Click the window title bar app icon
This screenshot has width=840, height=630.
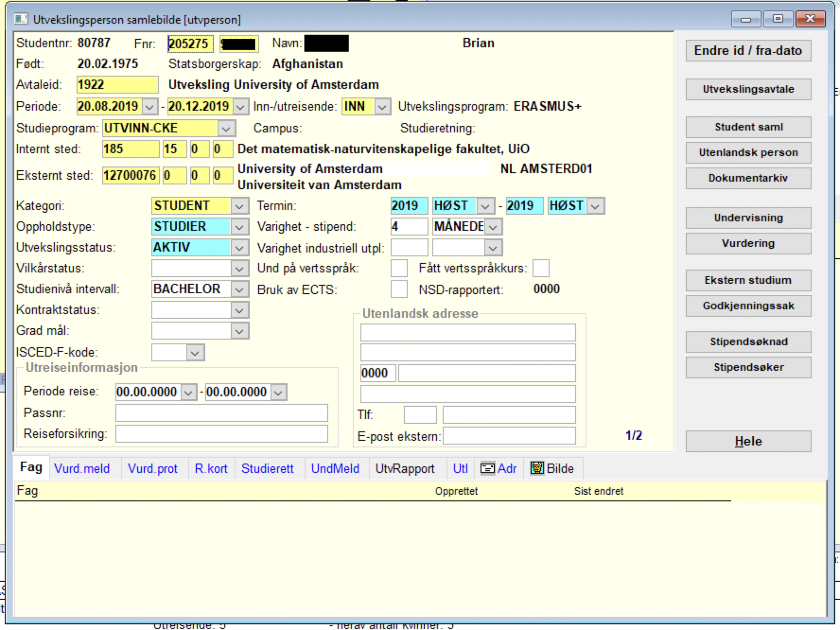click(x=21, y=19)
